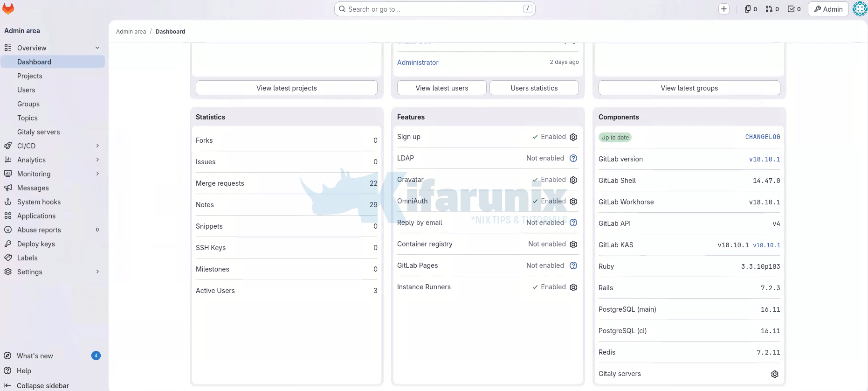Open the user avatar menu

860,9
